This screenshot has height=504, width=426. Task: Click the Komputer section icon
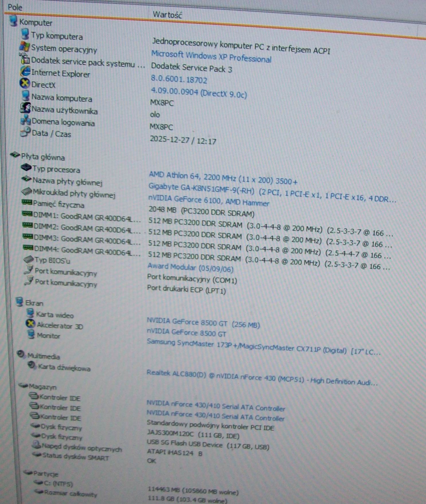point(13,21)
